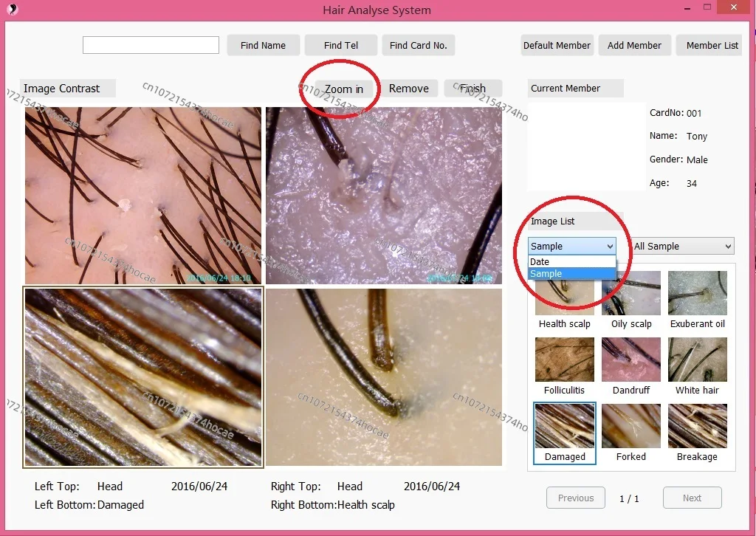The height and width of the screenshot is (536, 756).
Task: Open the Member List
Action: 709,45
